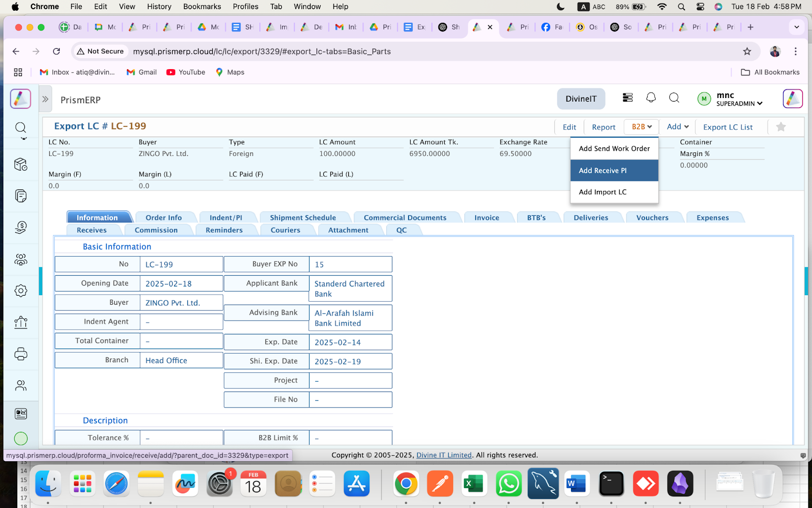
Task: Open the QC tab
Action: click(x=401, y=230)
